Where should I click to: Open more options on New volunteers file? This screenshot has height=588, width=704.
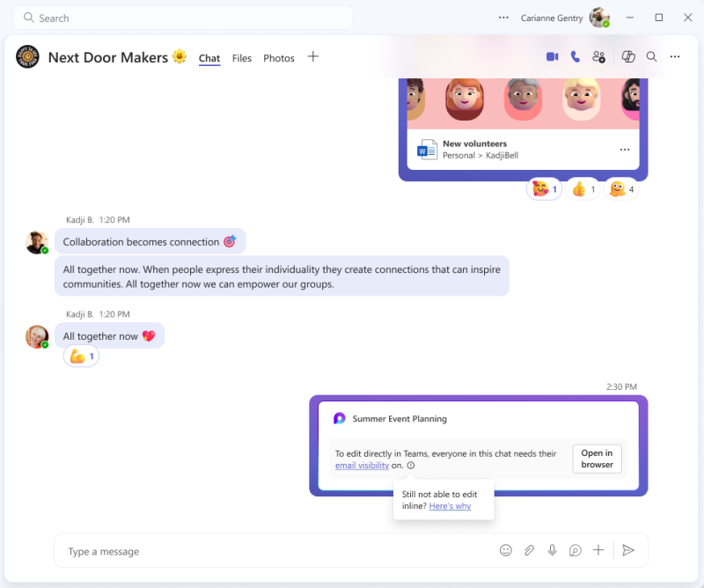(625, 150)
